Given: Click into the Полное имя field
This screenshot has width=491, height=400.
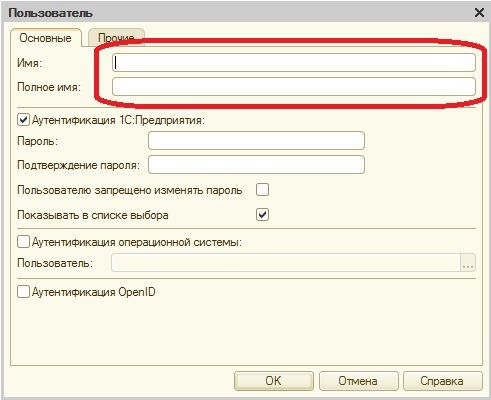Looking at the screenshot, I should coord(294,87).
